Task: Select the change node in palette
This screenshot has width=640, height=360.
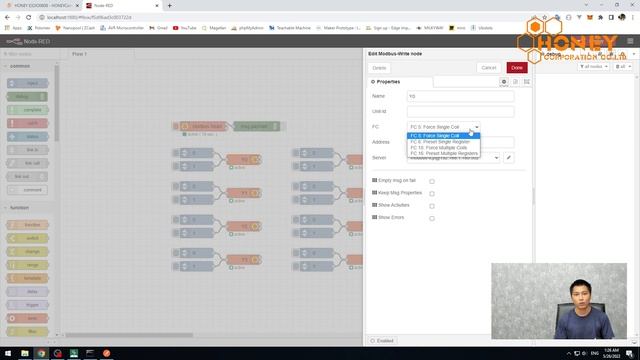Action: (28, 252)
